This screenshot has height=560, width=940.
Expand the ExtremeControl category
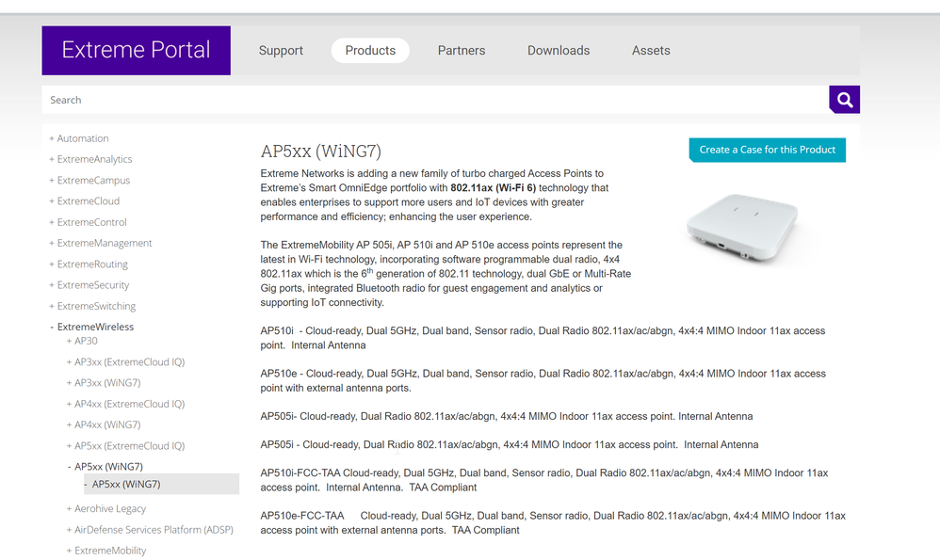pos(89,222)
